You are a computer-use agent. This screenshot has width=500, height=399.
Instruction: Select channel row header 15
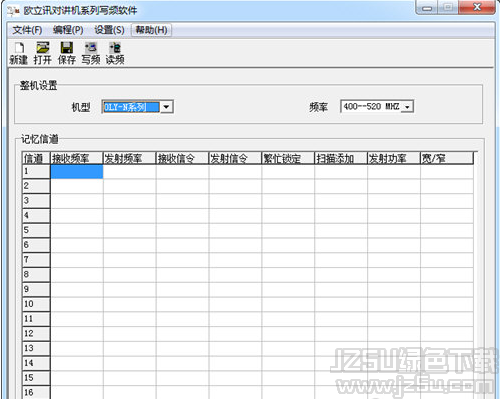(36, 378)
